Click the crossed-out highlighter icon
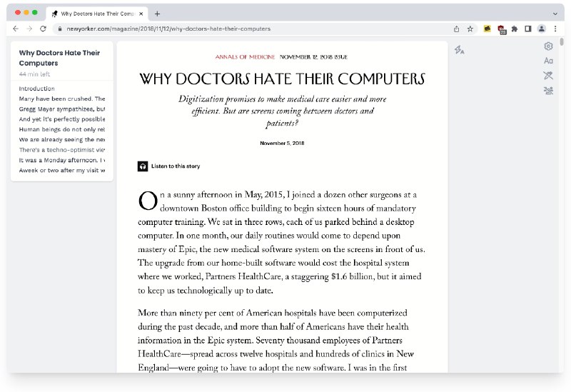571x392 pixels. [548, 75]
